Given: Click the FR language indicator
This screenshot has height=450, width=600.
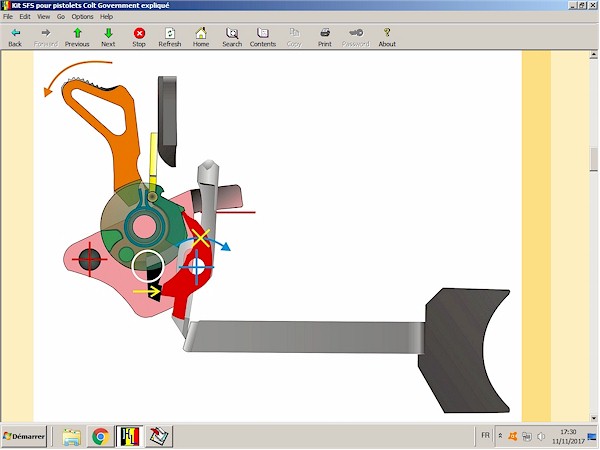Looking at the screenshot, I should [485, 437].
